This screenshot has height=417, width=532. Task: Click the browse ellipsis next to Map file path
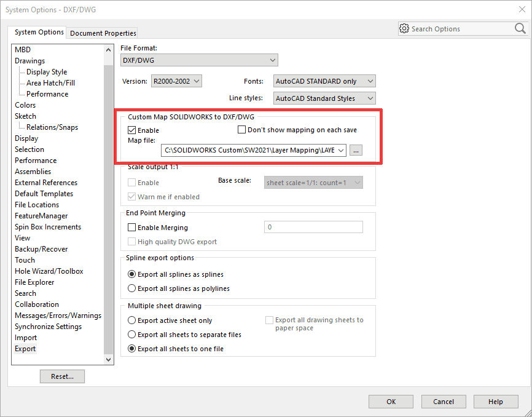click(x=356, y=150)
